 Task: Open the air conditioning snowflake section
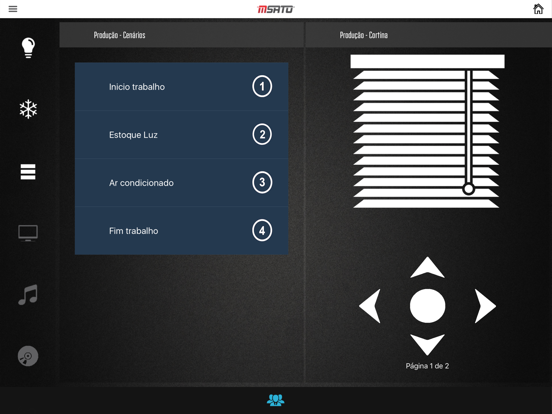click(x=28, y=109)
